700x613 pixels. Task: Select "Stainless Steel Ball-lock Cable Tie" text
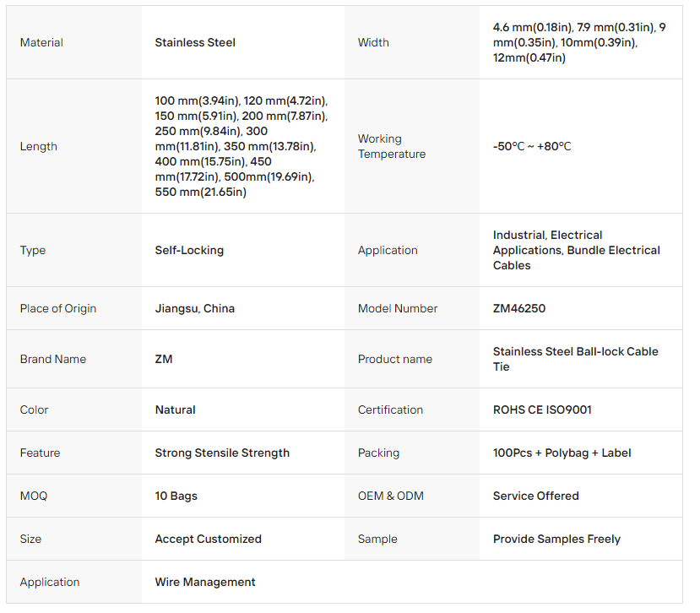coord(575,359)
